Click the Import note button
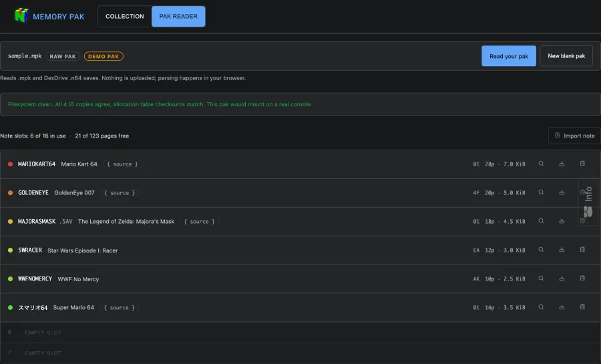The image size is (601, 364). 574,136
